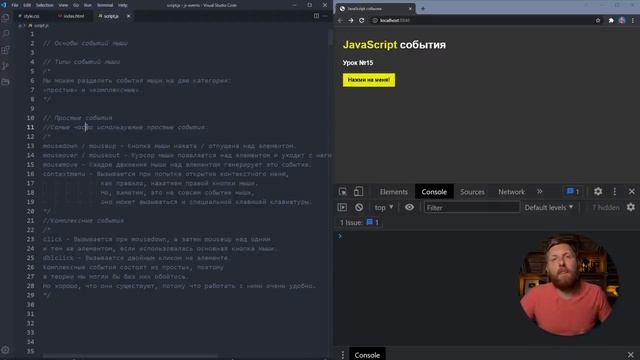This screenshot has height=360, width=640.
Task: Open the console settings gear
Action: point(631,207)
